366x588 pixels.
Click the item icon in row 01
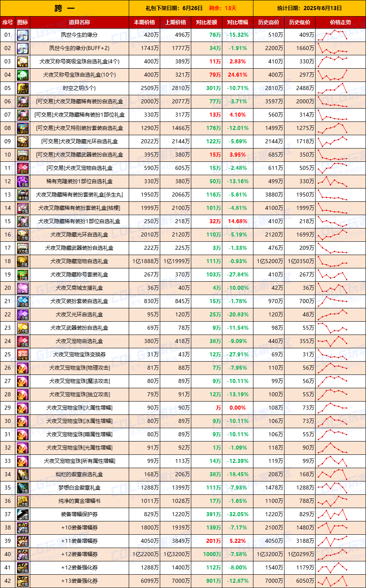[x=23, y=35]
